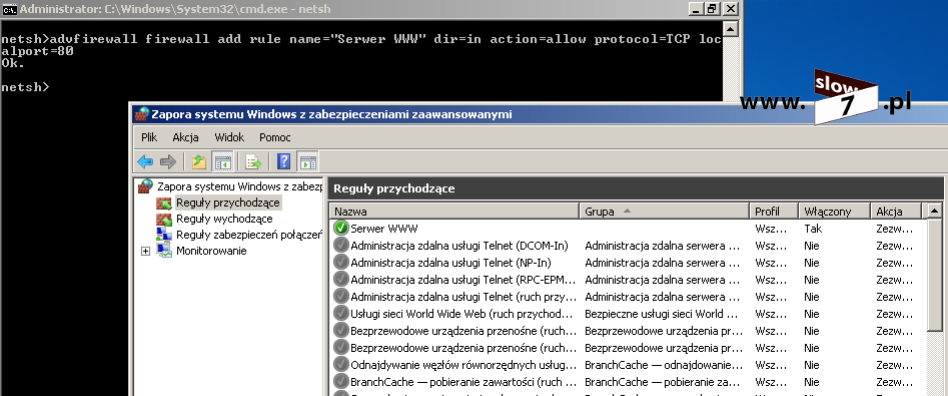Click Bezpieczne usługi sieci World group cell
The width and height of the screenshot is (948, 396).
coord(662,314)
